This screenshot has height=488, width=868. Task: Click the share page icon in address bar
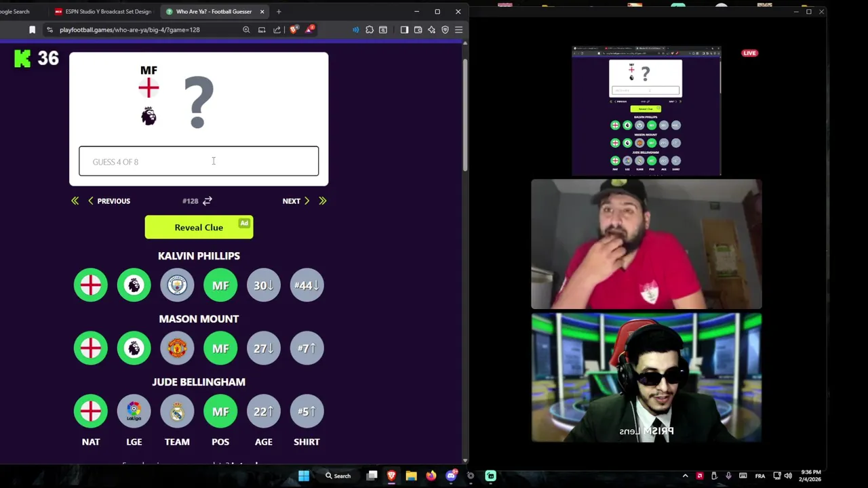(x=277, y=30)
